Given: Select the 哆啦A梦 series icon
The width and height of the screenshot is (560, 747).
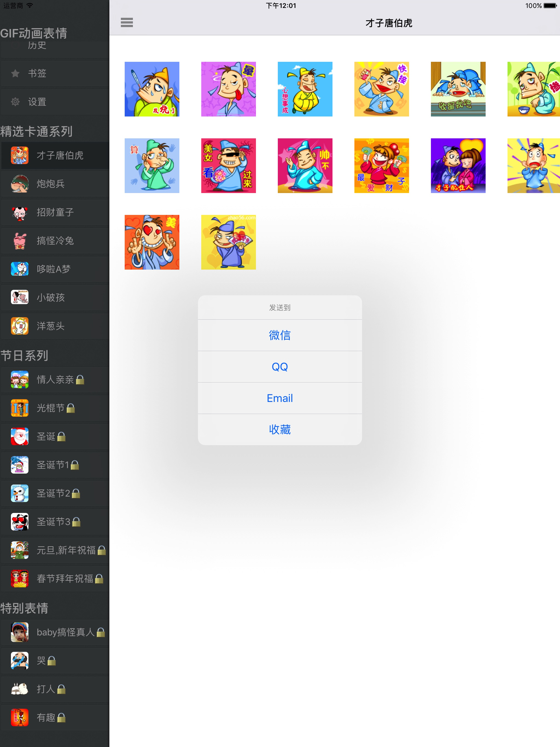Looking at the screenshot, I should click(20, 269).
